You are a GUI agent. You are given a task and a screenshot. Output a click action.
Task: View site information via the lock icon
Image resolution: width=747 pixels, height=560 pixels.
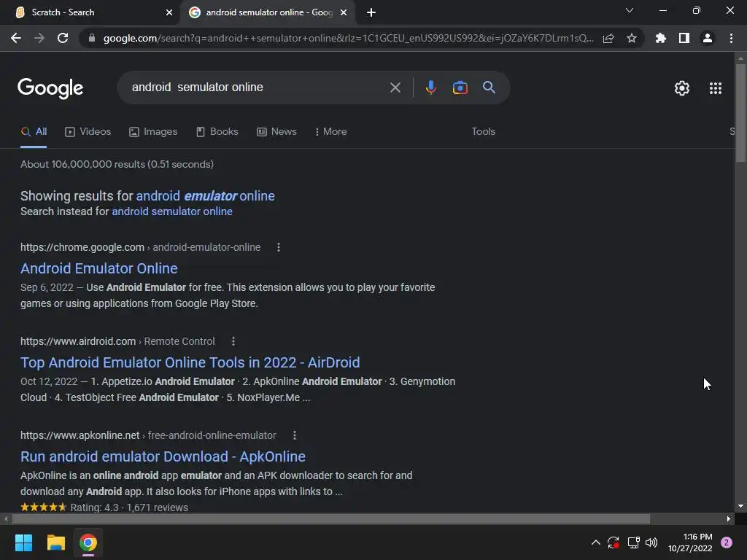pos(91,38)
